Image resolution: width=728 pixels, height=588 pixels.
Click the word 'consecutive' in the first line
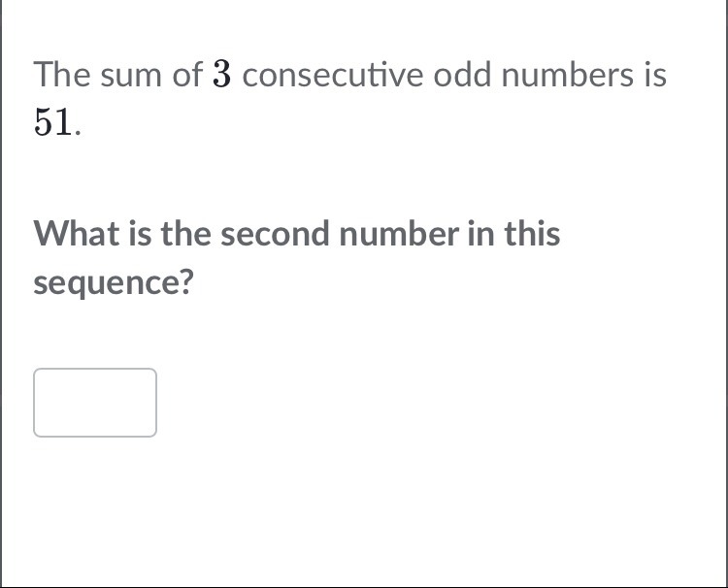[x=333, y=75]
